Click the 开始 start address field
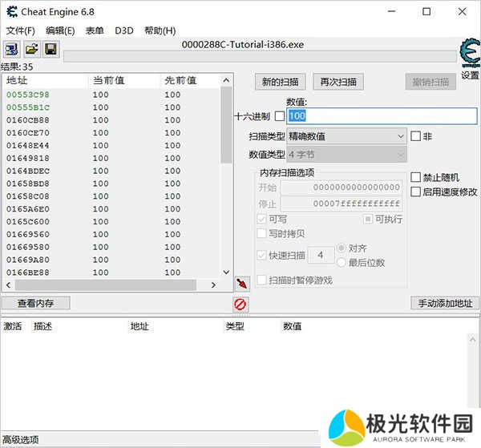The image size is (481, 448). coord(342,188)
